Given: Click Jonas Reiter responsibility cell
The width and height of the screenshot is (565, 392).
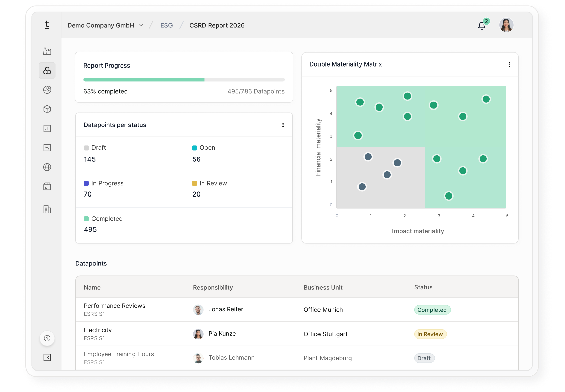Looking at the screenshot, I should [218, 310].
